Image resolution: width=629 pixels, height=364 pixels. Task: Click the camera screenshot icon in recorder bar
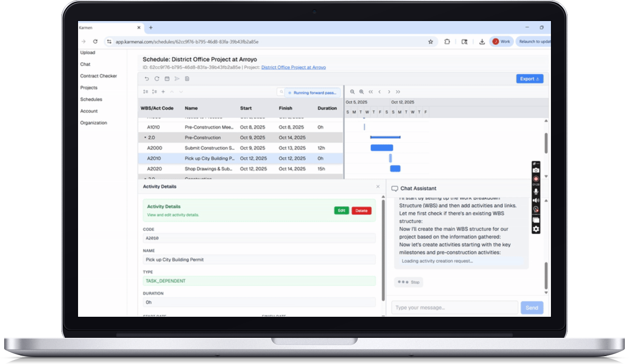click(536, 170)
